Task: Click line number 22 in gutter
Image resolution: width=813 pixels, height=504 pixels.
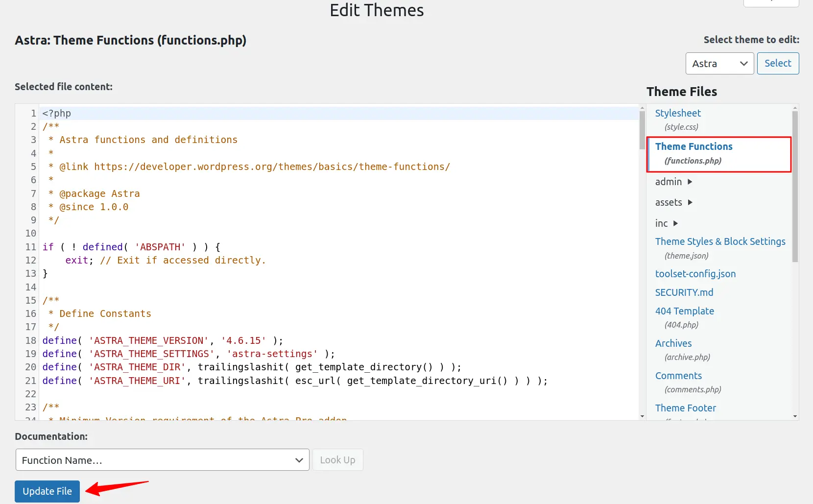Action: 31,394
